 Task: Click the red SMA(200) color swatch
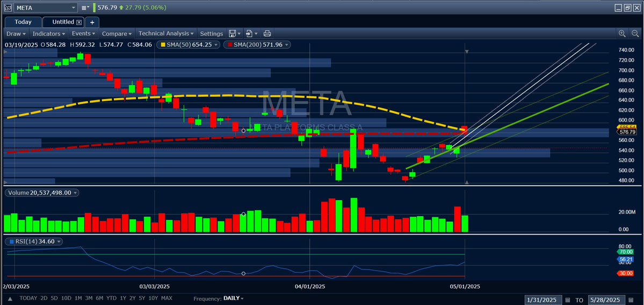coord(230,45)
